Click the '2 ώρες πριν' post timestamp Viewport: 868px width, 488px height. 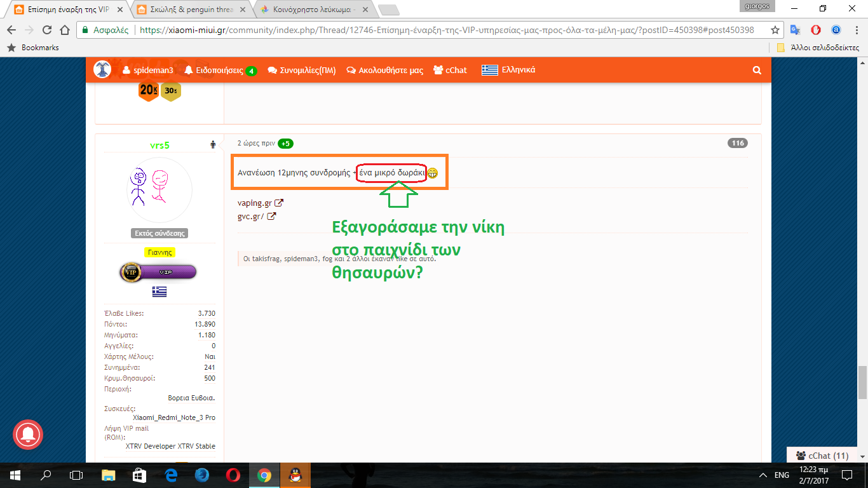click(256, 144)
